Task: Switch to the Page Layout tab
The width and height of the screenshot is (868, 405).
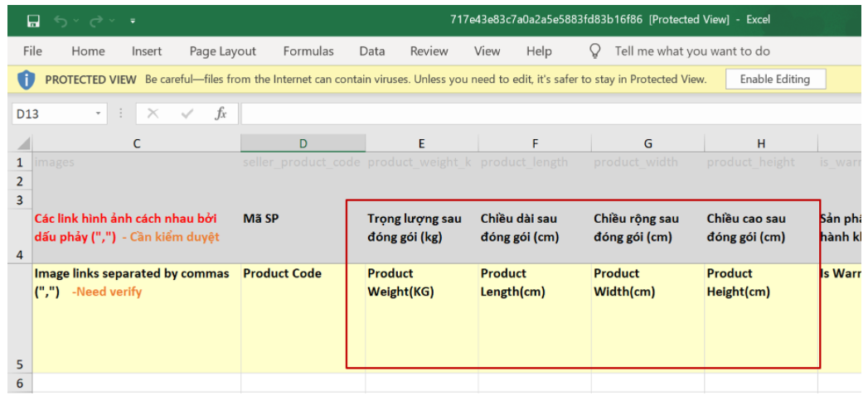Action: pos(222,51)
